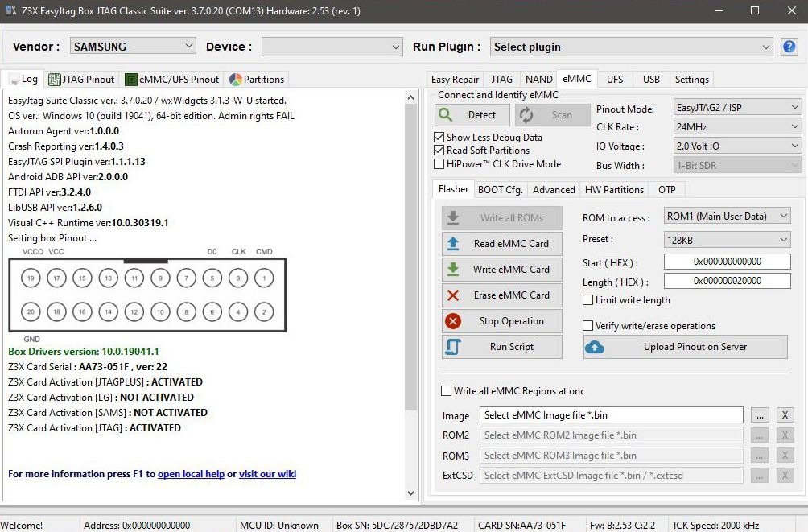
Task: Open the Advanced sub-tab
Action: pyautogui.click(x=554, y=190)
